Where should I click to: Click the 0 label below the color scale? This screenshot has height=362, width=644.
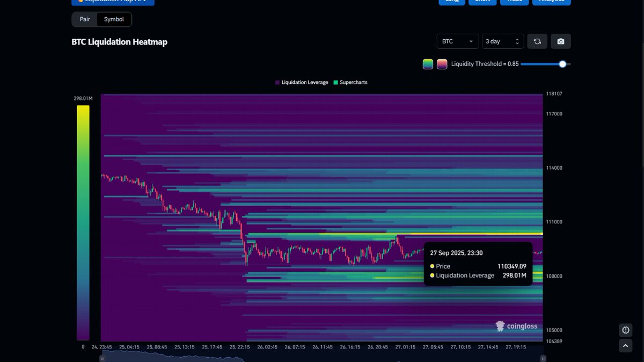point(83,347)
